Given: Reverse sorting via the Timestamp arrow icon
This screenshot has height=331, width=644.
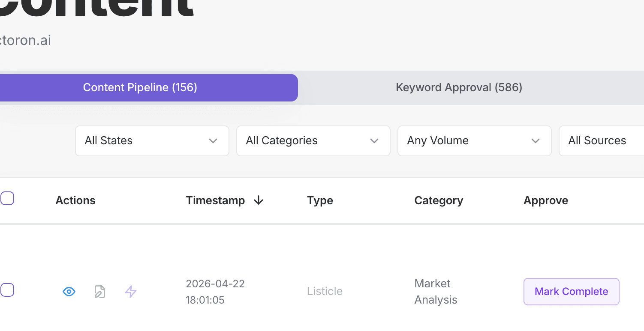Looking at the screenshot, I should point(258,200).
